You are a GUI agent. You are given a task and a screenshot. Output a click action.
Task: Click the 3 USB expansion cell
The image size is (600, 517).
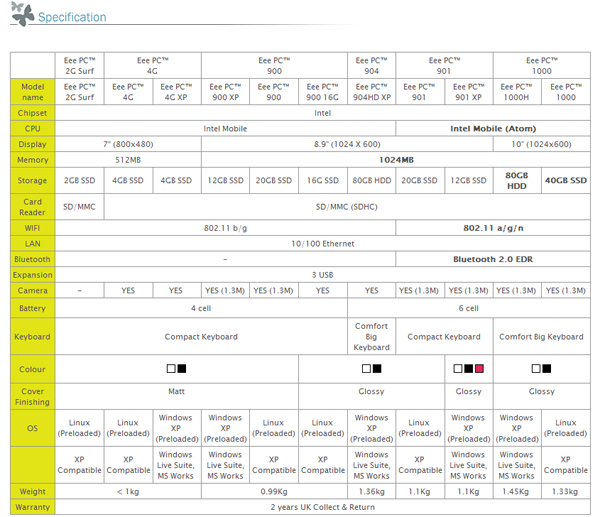(323, 275)
